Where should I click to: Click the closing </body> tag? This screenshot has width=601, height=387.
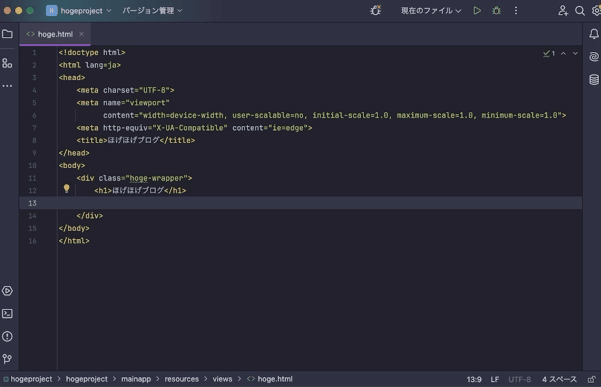click(x=74, y=228)
